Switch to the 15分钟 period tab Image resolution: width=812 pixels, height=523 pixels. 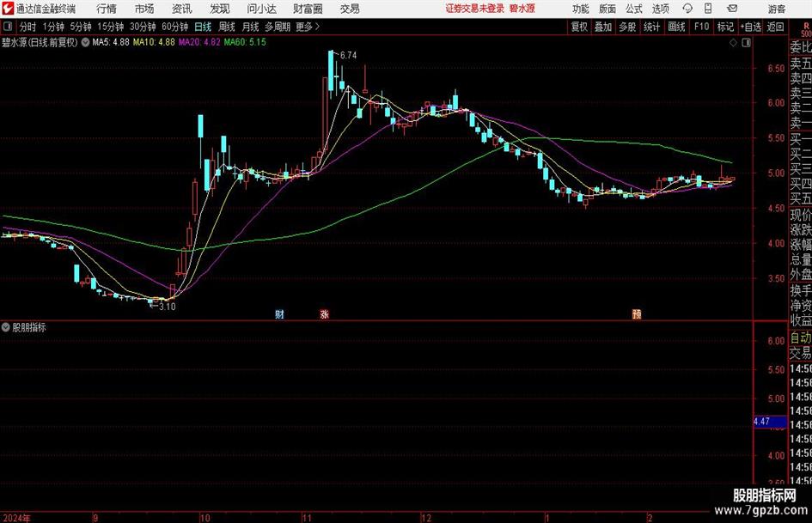[110, 27]
